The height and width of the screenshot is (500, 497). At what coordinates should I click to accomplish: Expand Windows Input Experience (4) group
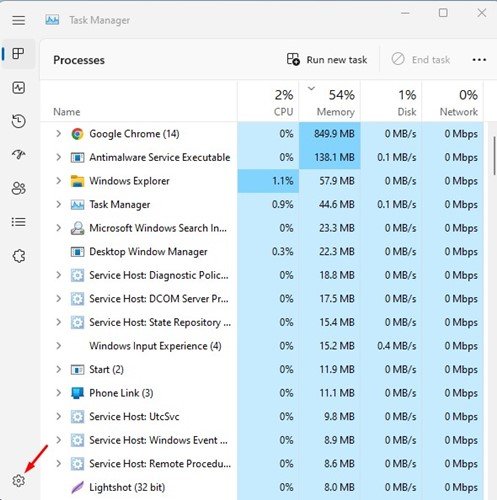(59, 346)
